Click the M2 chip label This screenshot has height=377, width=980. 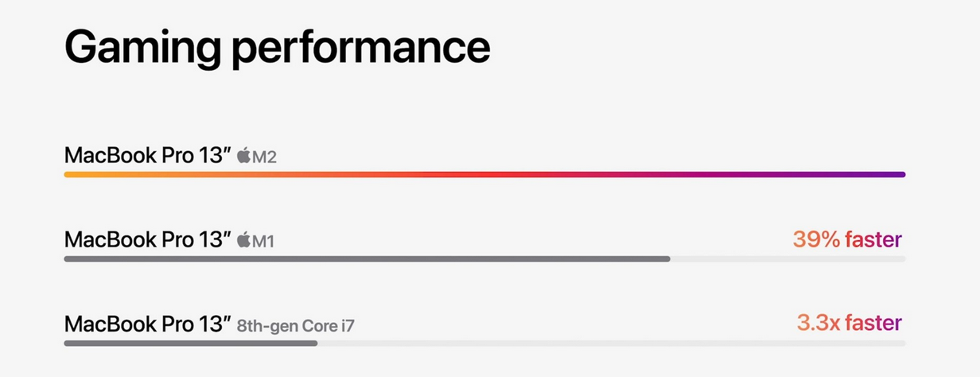tap(264, 157)
